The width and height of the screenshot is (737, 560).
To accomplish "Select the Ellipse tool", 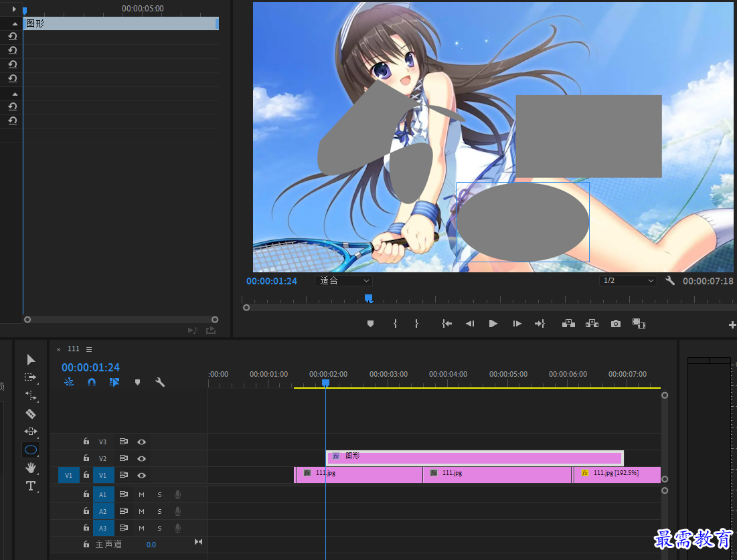I will (x=31, y=450).
